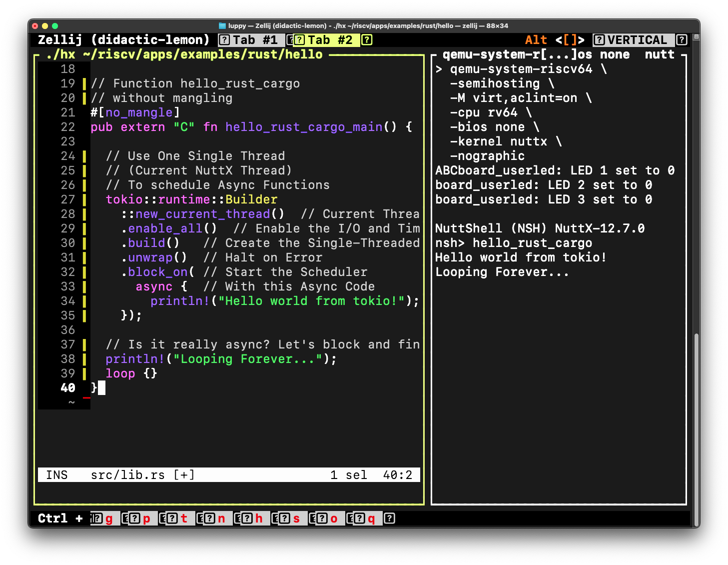Click the Ctrl+s scroll mode shortcut
The height and width of the screenshot is (565, 728).
[x=296, y=518]
